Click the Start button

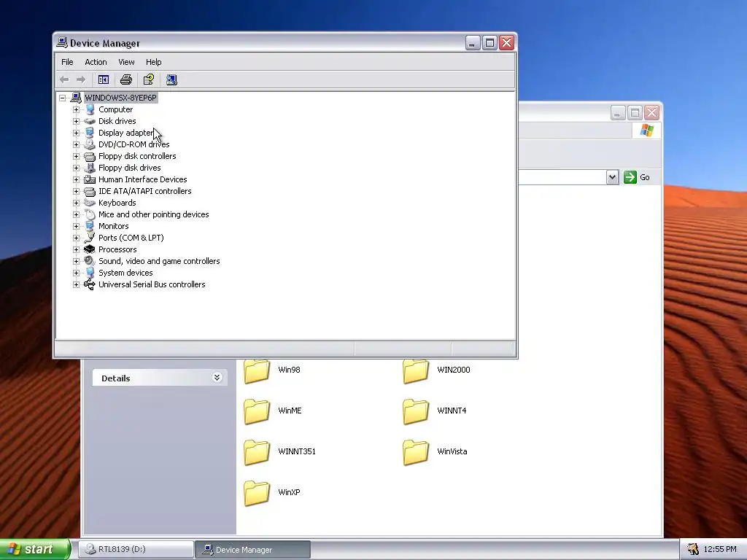(x=34, y=549)
